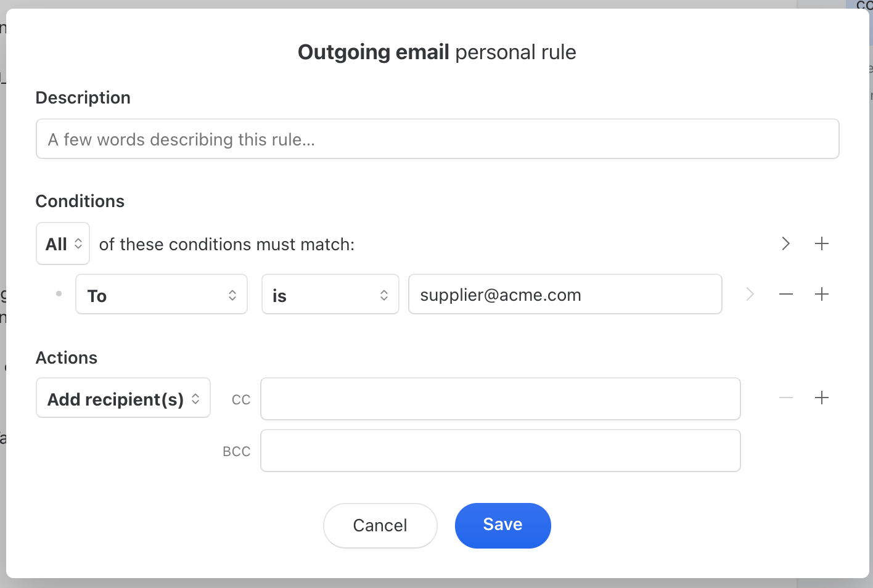Click the CC label

tap(240, 400)
